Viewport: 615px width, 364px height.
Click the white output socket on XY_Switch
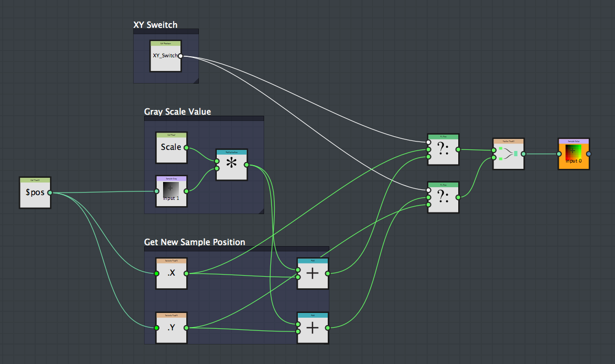click(x=181, y=55)
